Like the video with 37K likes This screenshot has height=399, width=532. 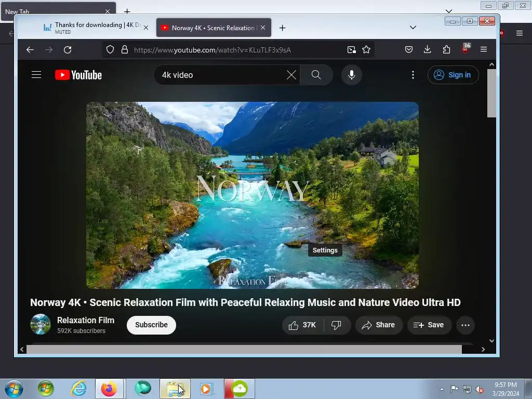click(302, 325)
